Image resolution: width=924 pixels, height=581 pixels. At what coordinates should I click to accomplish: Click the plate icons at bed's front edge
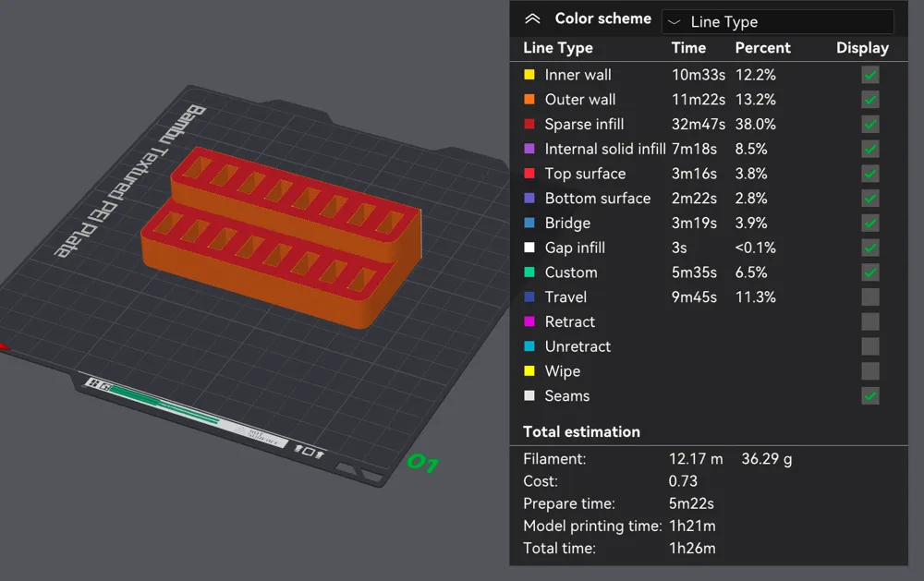click(x=309, y=450)
